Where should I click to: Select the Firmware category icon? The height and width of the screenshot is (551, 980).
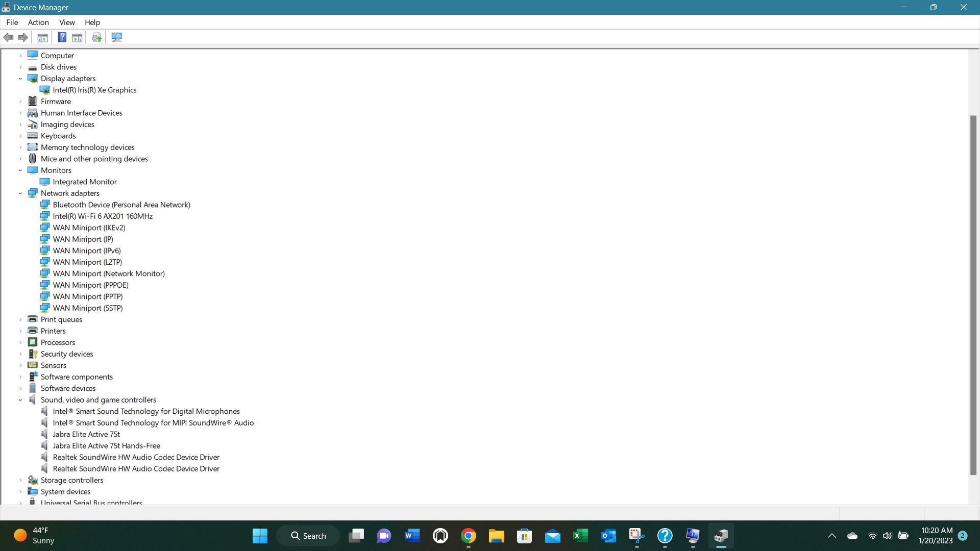[x=33, y=102]
